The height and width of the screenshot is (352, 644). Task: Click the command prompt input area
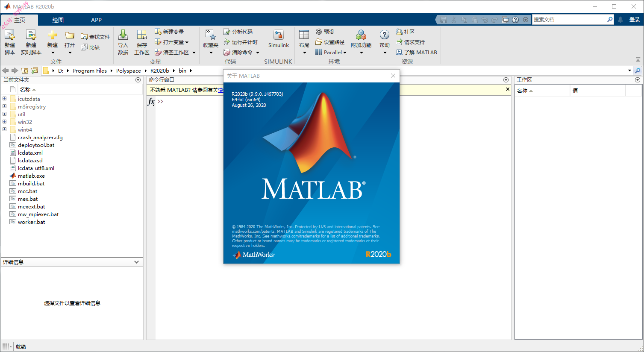(x=333, y=102)
